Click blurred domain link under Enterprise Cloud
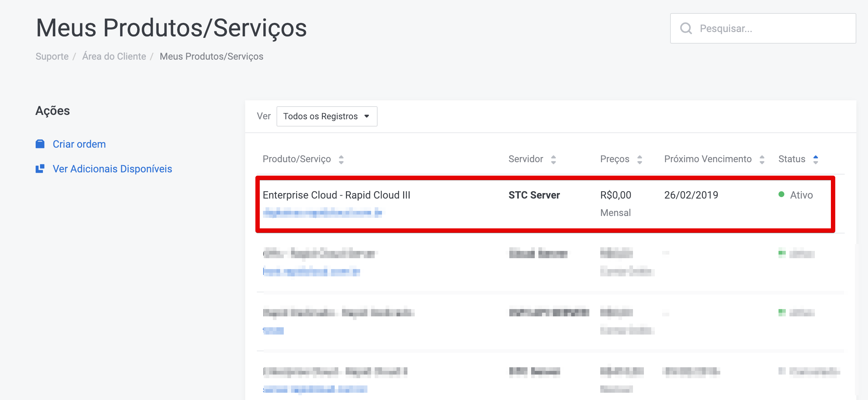The height and width of the screenshot is (400, 868). (x=322, y=212)
